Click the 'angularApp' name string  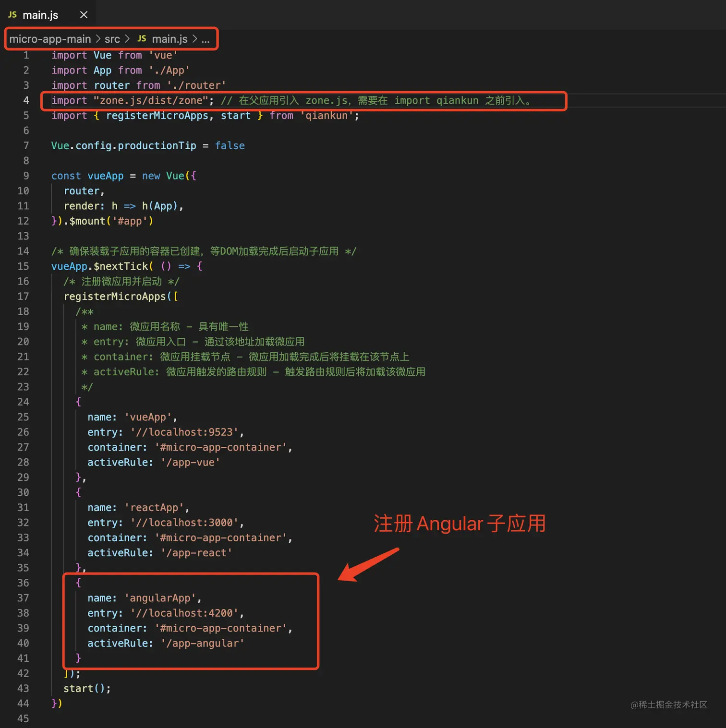click(x=160, y=598)
